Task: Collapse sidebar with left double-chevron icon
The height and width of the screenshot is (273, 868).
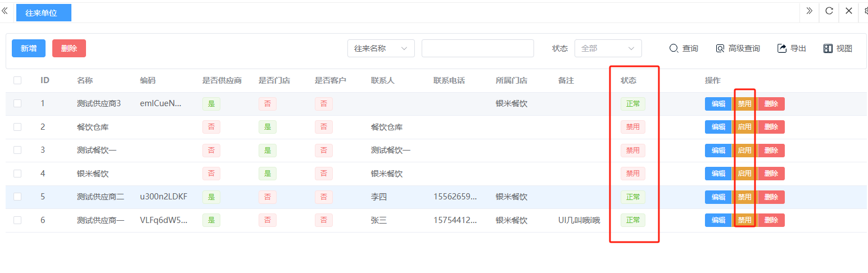Action: click(x=5, y=11)
